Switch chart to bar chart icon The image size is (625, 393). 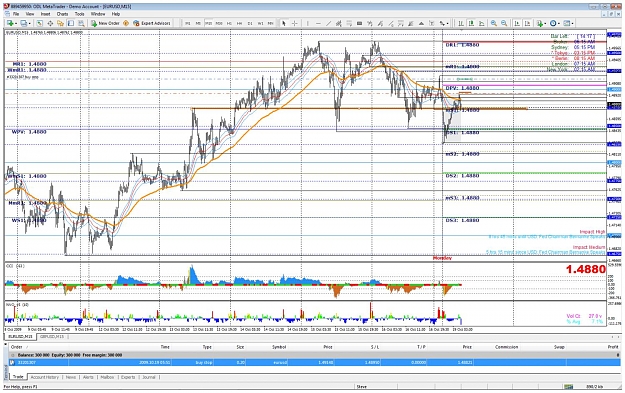pos(460,23)
